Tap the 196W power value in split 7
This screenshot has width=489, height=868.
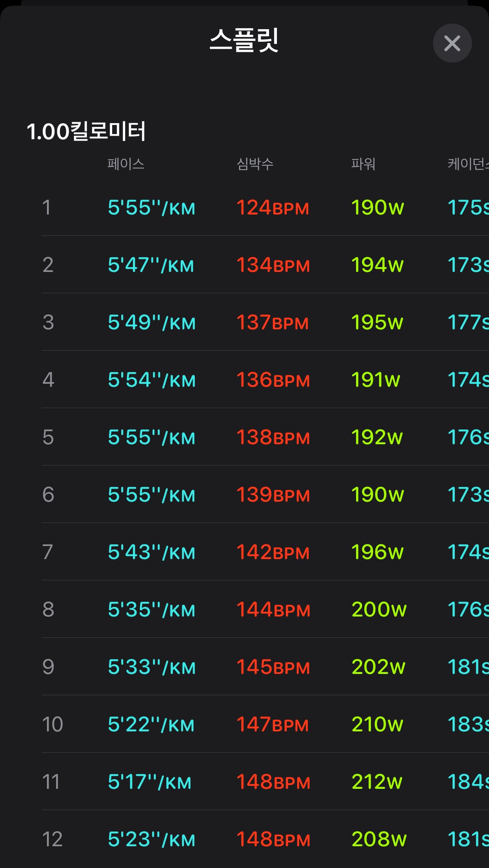pyautogui.click(x=377, y=552)
